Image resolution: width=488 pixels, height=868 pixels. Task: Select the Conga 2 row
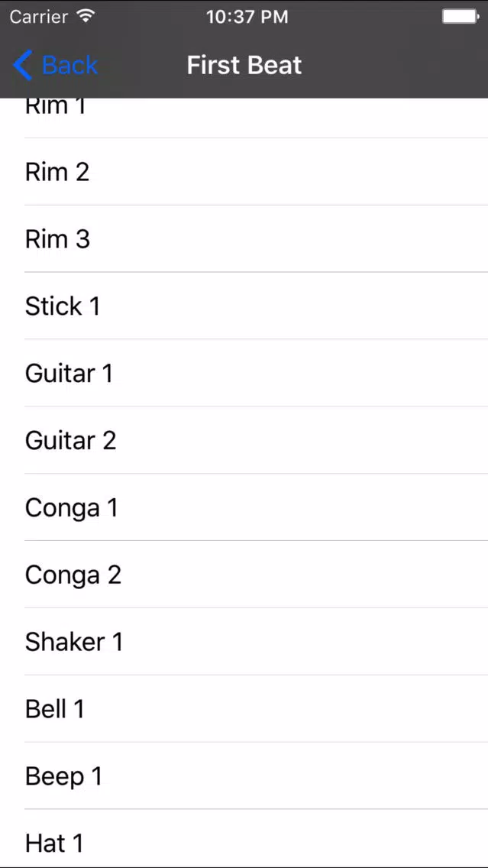coord(244,574)
